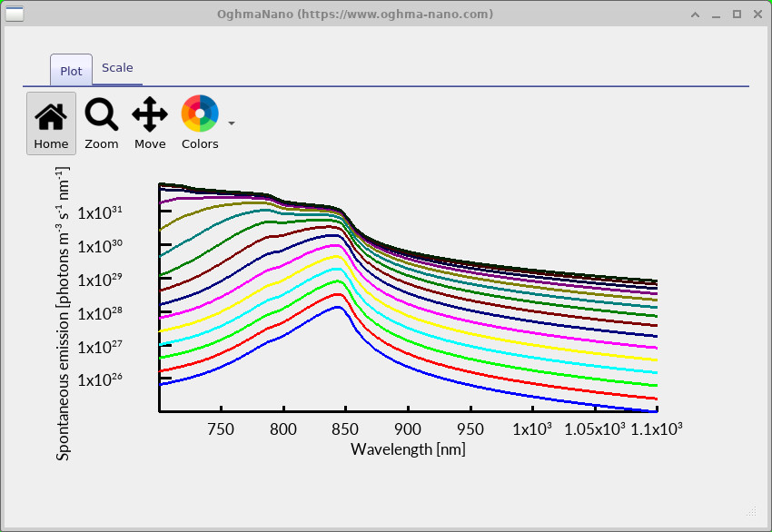Switch to the Scale tab
The image size is (772, 532).
pyautogui.click(x=117, y=68)
